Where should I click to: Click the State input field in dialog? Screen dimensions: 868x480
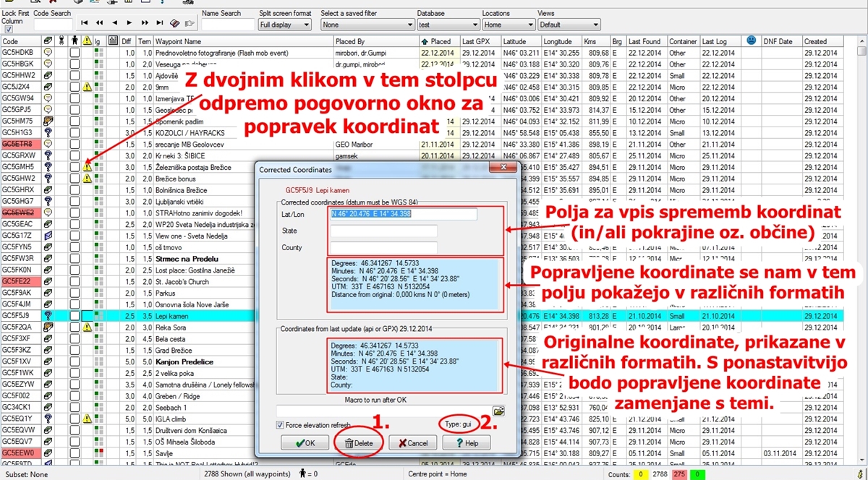pyautogui.click(x=383, y=231)
